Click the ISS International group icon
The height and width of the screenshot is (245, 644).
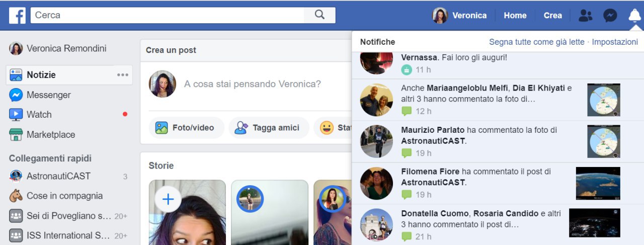click(x=16, y=235)
